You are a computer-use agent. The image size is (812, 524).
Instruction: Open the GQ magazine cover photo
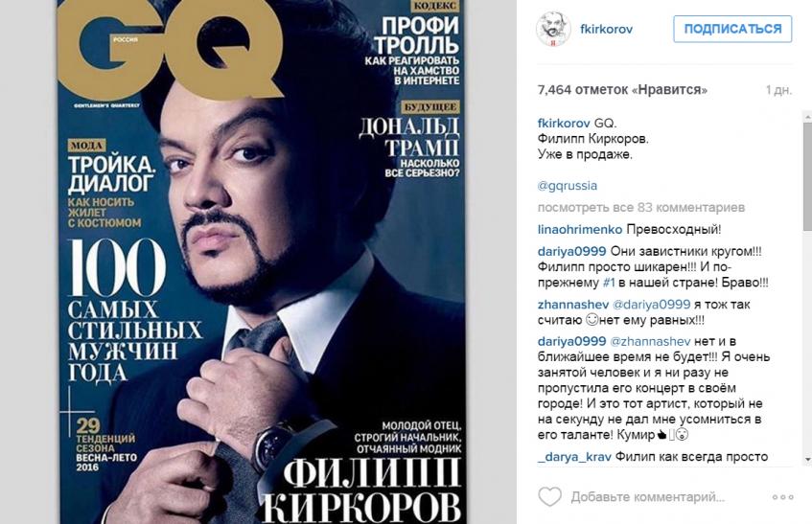pyautogui.click(x=262, y=262)
